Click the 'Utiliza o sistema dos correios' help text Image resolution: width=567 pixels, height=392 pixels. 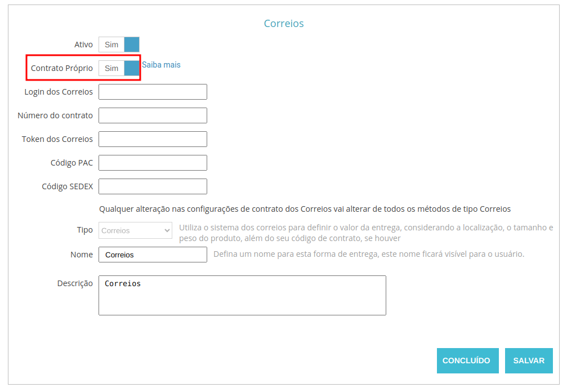point(366,233)
